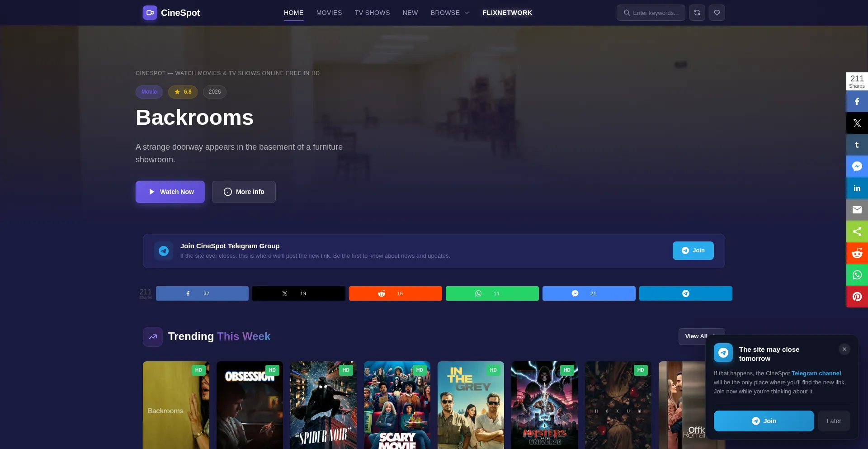Open the Spider Noir poster thumbnail
Image resolution: width=868 pixels, height=449 pixels.
[323, 405]
